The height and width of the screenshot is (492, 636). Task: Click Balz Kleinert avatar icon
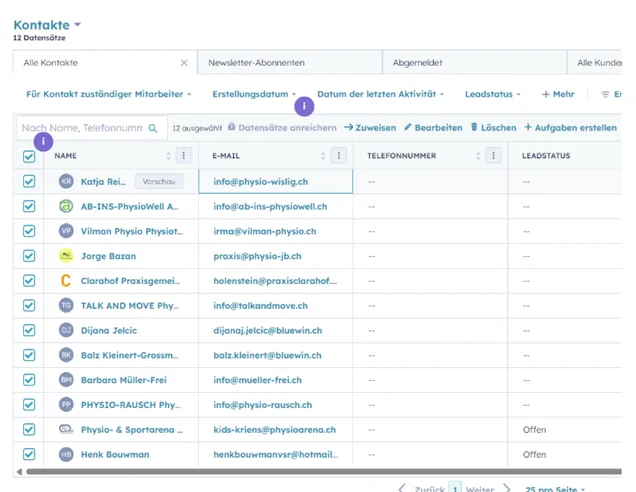(x=66, y=355)
